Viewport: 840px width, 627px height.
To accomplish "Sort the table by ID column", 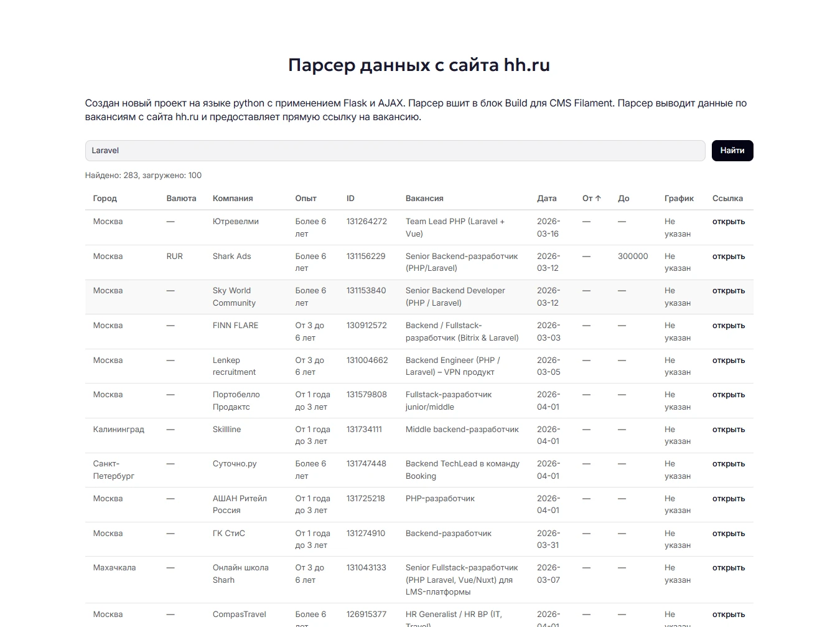I will click(350, 198).
